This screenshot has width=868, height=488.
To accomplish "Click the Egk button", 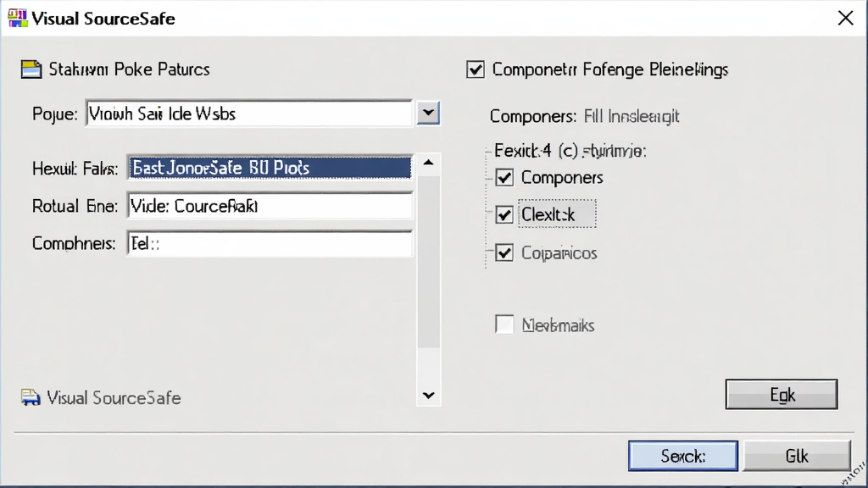I will pos(781,395).
